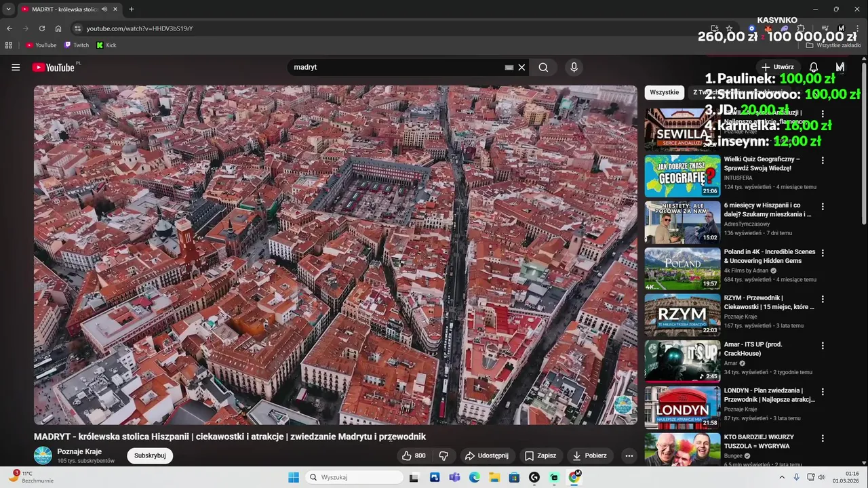This screenshot has height=488, width=868.
Task: Go back with browser back arrow
Action: coord(9,28)
